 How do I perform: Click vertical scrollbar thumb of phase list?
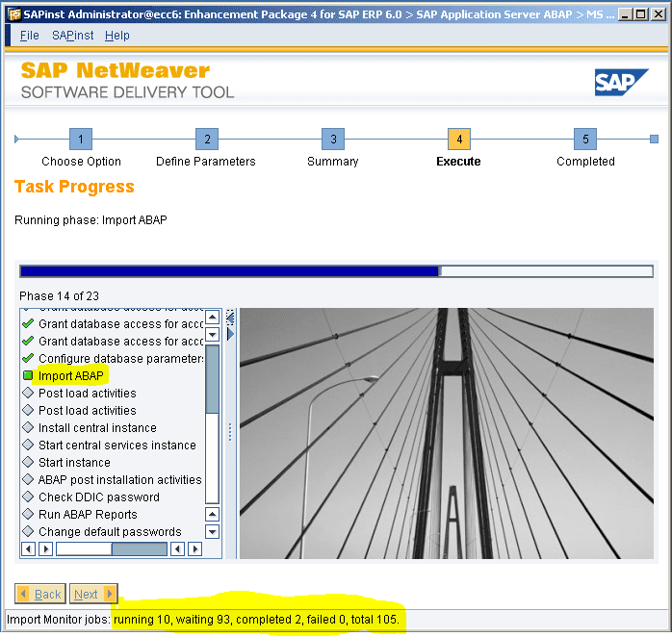click(212, 379)
